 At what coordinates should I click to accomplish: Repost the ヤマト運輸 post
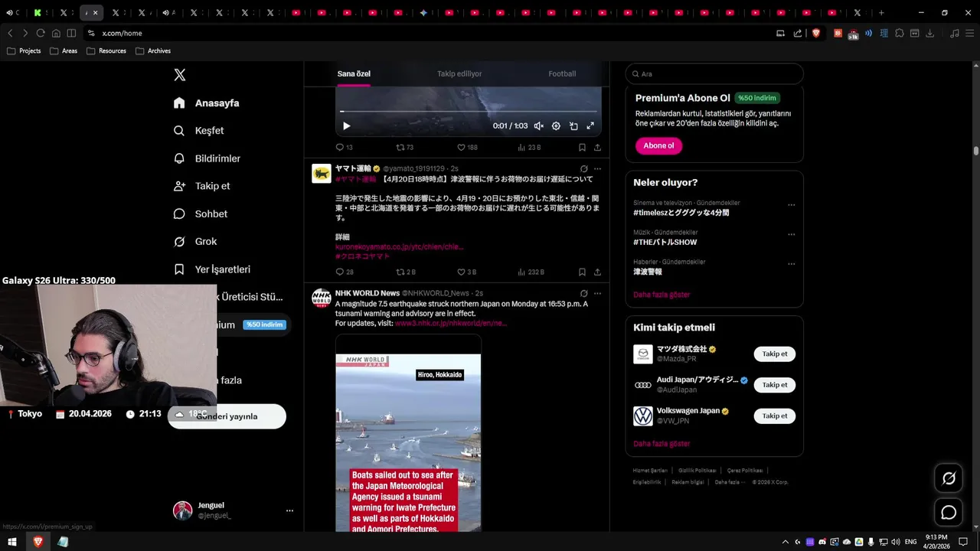coord(405,272)
